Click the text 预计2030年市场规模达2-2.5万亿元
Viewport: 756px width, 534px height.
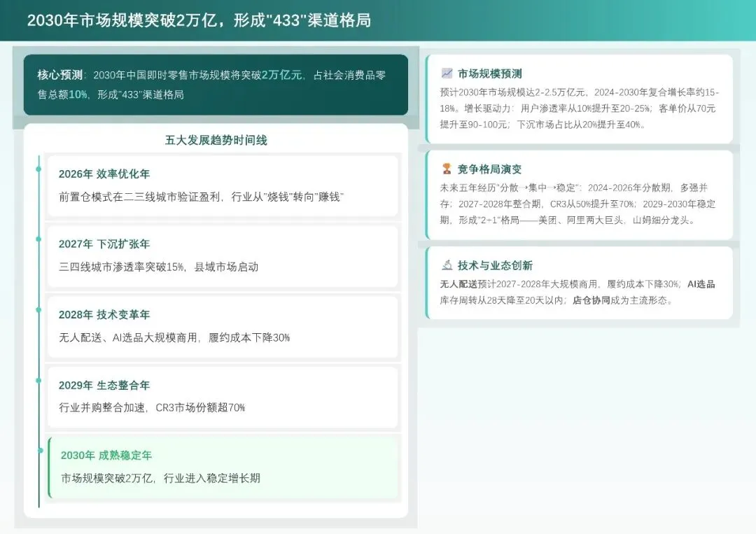pyautogui.click(x=512, y=92)
